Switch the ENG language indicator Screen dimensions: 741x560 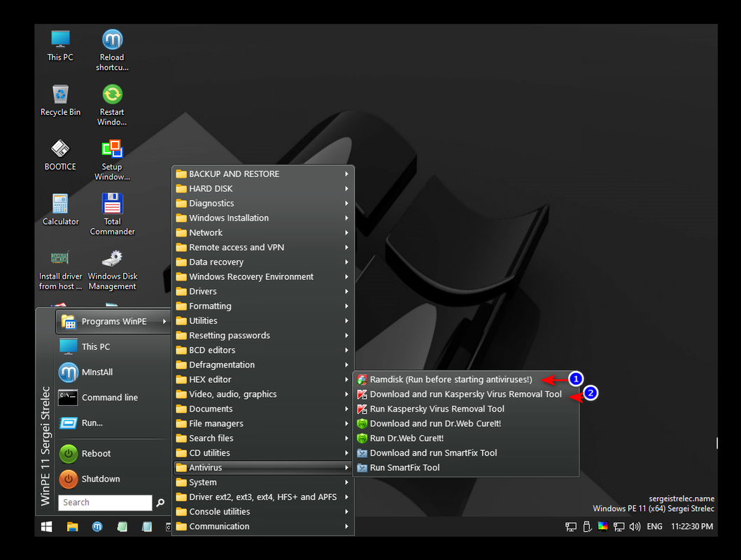coord(654,526)
